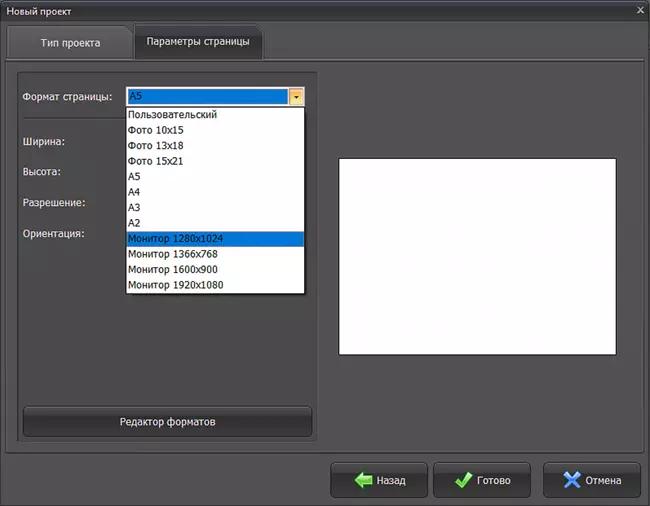
Task: Choose Монитор 1280x1024 option
Action: (x=215, y=239)
